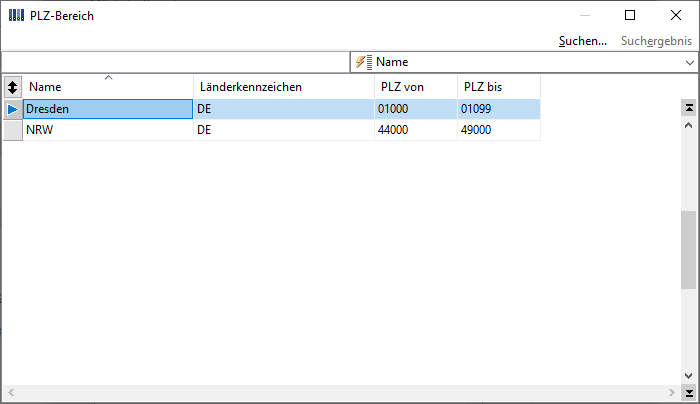This screenshot has height=404, width=700.
Task: Click the 01000 PLZ von cell
Action: (416, 109)
